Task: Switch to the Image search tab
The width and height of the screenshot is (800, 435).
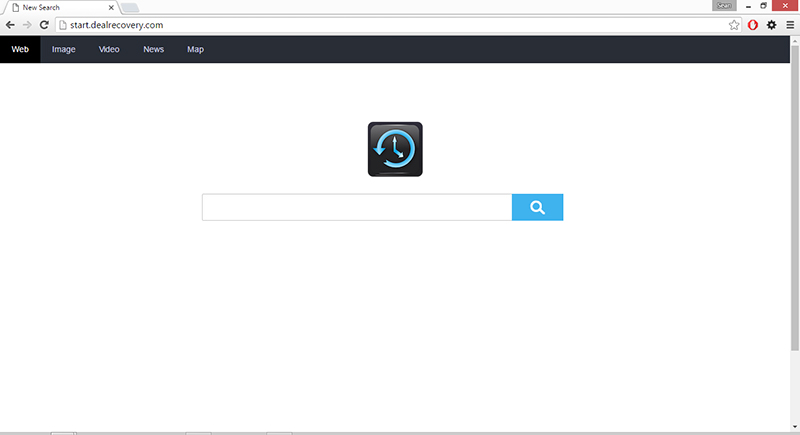Action: [64, 49]
